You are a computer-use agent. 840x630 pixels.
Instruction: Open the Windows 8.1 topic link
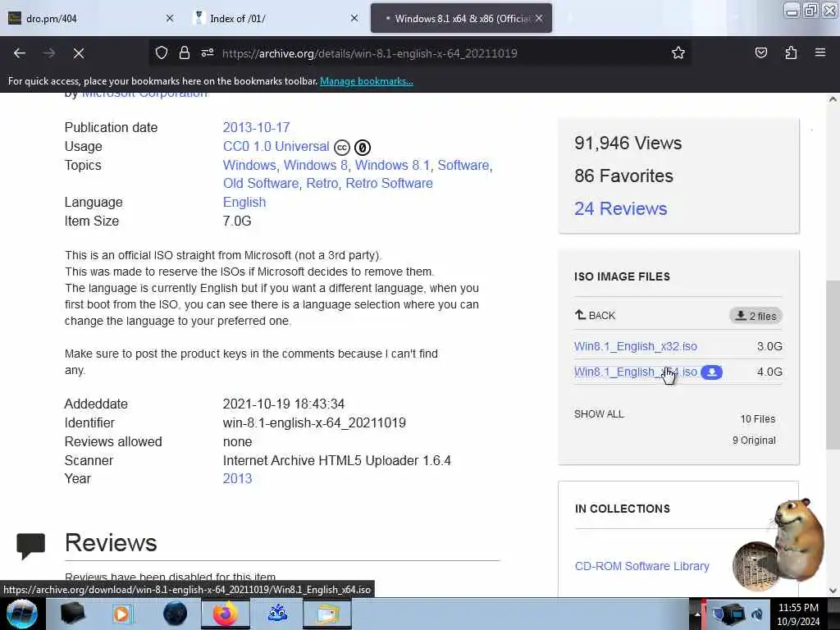392,165
